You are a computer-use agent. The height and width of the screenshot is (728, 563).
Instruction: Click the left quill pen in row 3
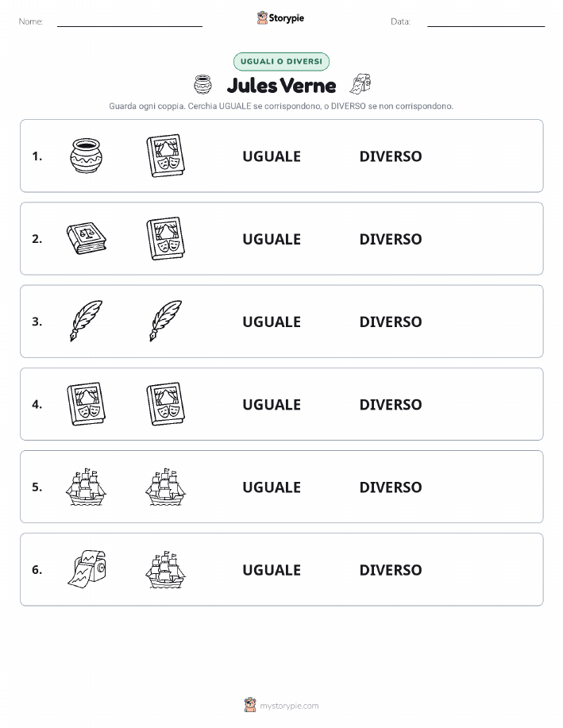[87, 321]
